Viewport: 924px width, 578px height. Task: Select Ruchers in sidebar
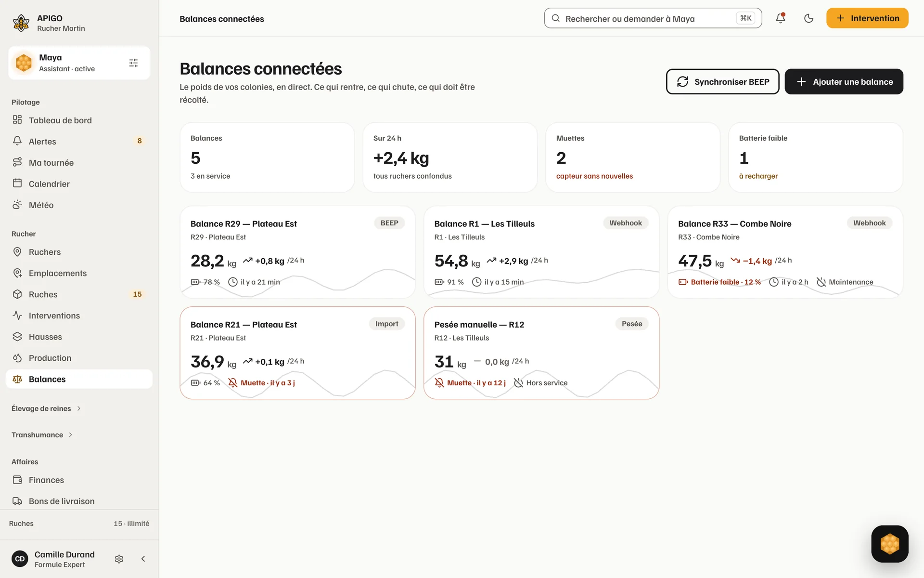79,252
